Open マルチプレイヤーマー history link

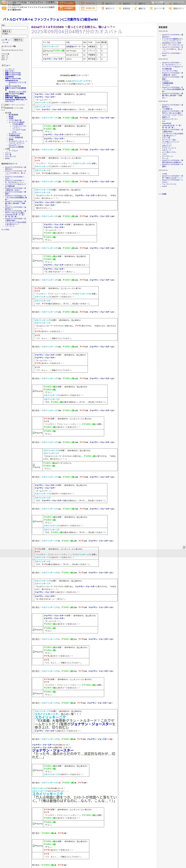(x=170, y=119)
